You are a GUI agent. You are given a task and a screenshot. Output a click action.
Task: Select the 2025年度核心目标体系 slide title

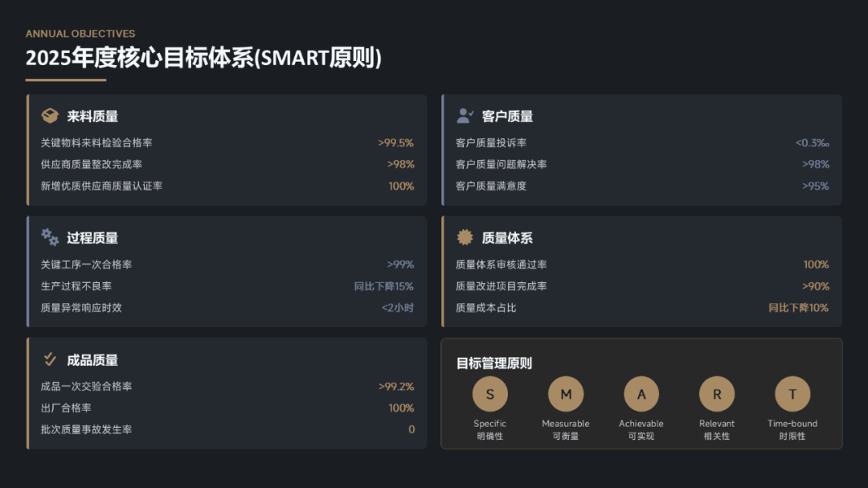[203, 59]
